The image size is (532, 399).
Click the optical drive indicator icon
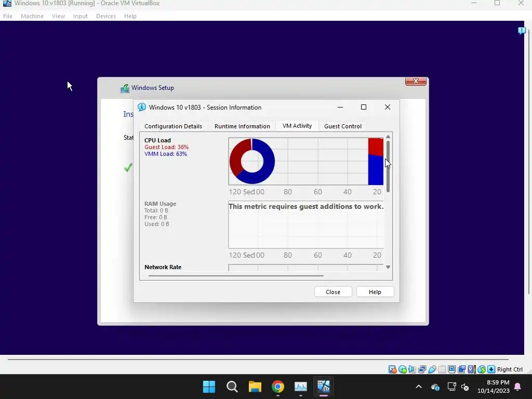[x=403, y=369]
